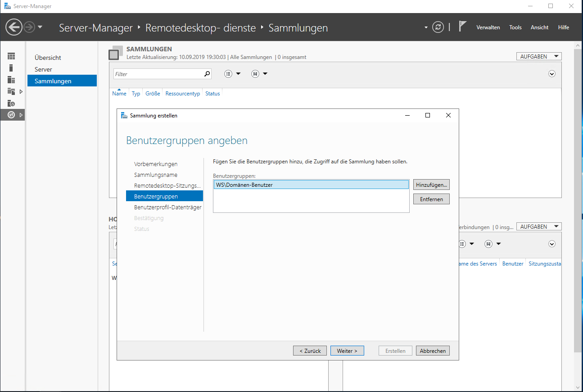Open dropdown arrow beside Verbindungen save query
Viewport: 583px width, 392px height.
(498, 244)
